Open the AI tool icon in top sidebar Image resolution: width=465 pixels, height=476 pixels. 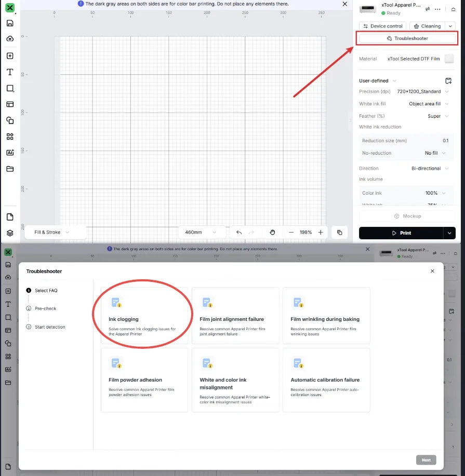10,153
